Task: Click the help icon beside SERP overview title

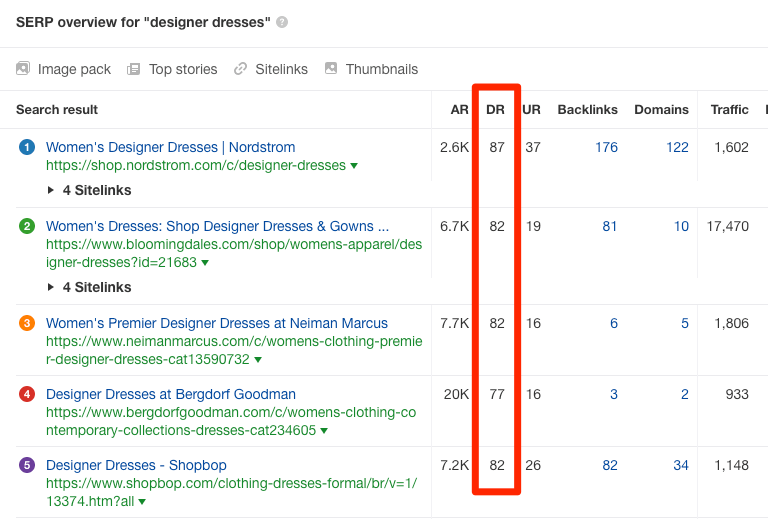Action: 282,22
